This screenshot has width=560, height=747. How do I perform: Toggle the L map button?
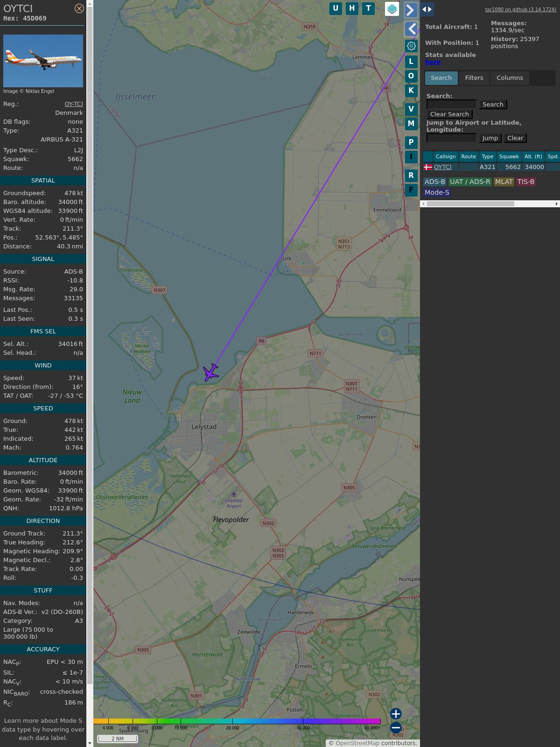(x=411, y=61)
